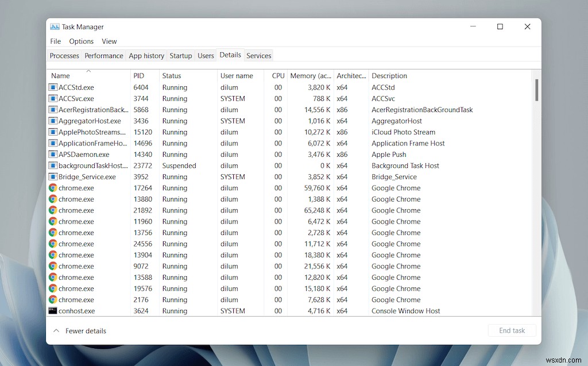Select the AggregatorHost.exe process icon

(x=52, y=121)
